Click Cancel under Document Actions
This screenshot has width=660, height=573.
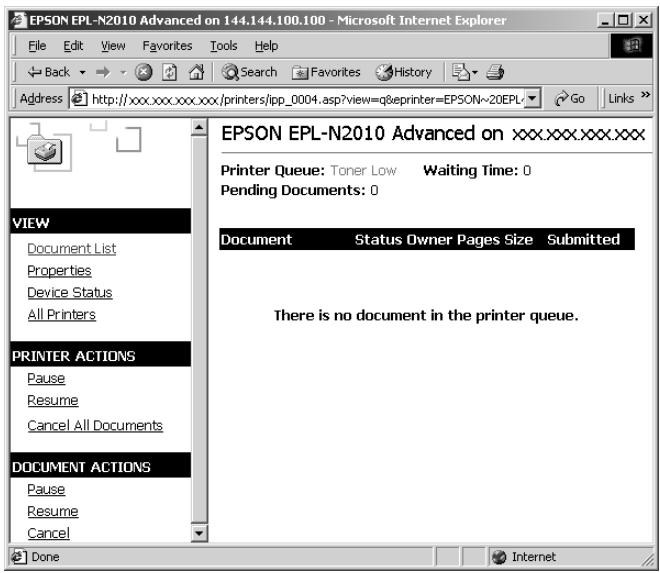coord(48,533)
